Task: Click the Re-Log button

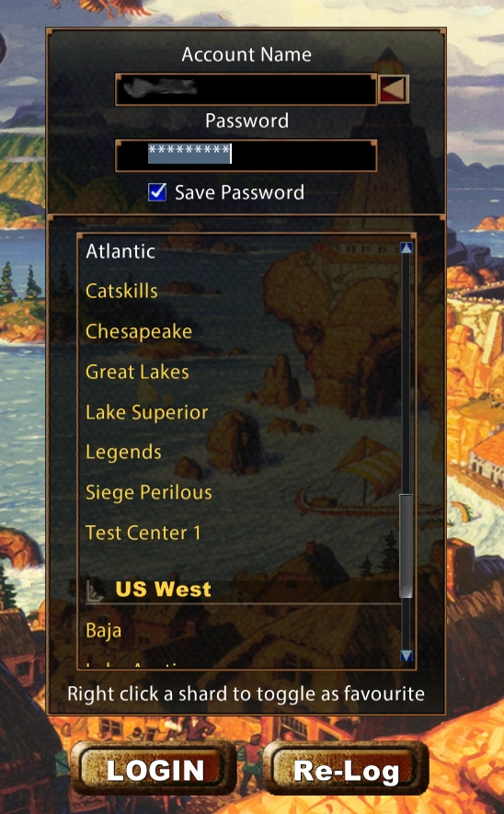Action: coord(346,769)
